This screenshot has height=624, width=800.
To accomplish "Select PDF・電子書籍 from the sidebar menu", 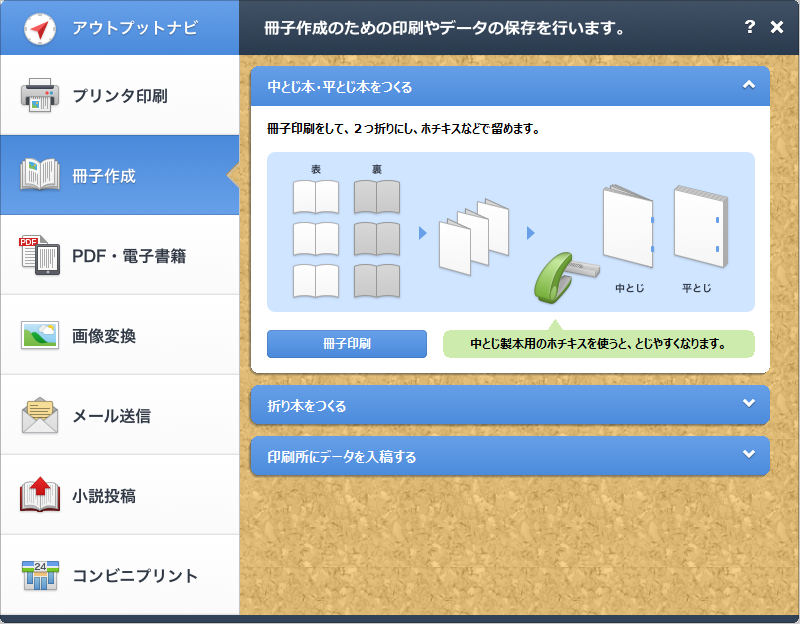I will click(120, 255).
